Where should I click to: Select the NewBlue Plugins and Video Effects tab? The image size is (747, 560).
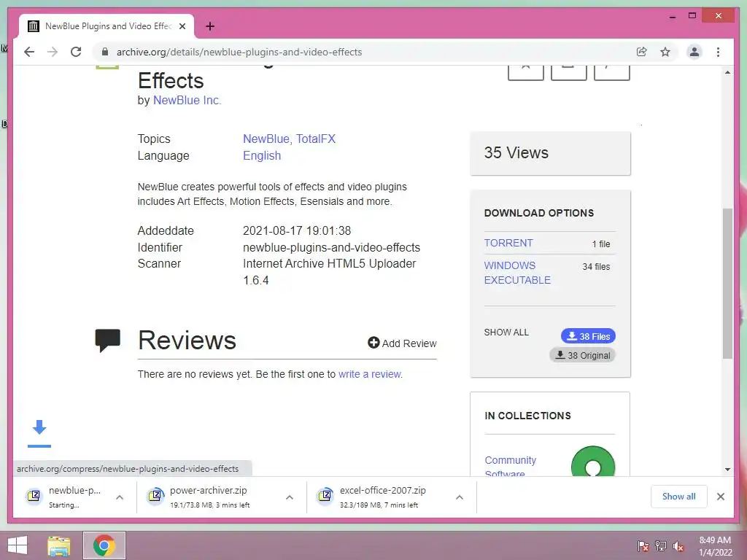pos(107,26)
